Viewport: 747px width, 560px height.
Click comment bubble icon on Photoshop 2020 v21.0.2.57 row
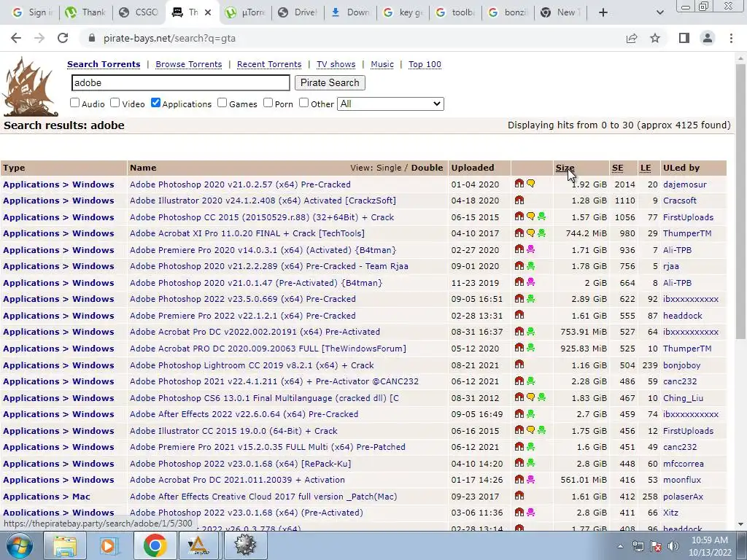pos(530,184)
